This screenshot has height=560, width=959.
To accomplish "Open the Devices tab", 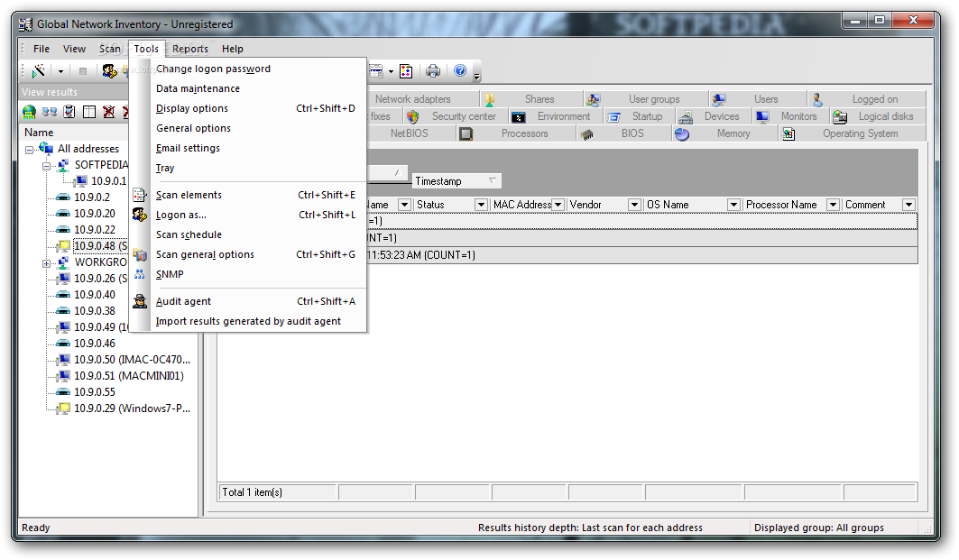I will coord(714,116).
